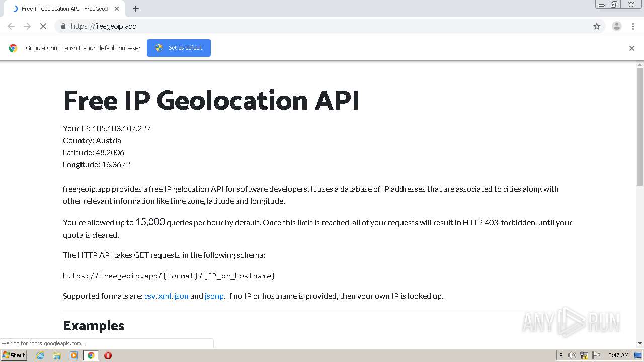Click Chrome icon in the infobar
Viewport: 644px width, 362px height.
point(13,48)
